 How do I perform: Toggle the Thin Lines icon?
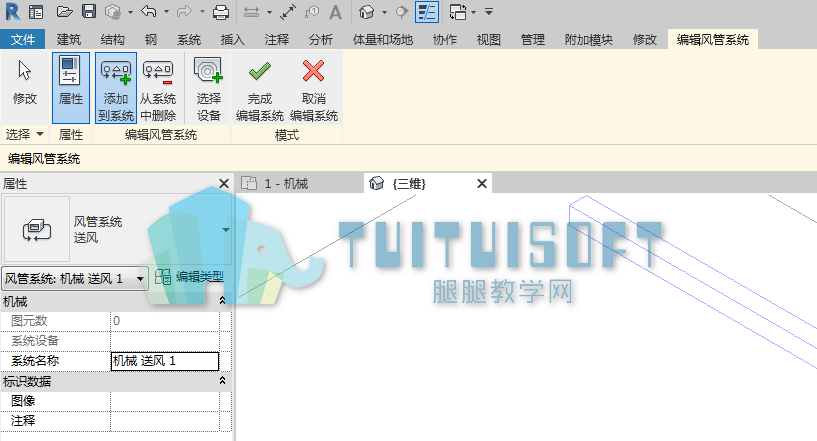point(427,11)
